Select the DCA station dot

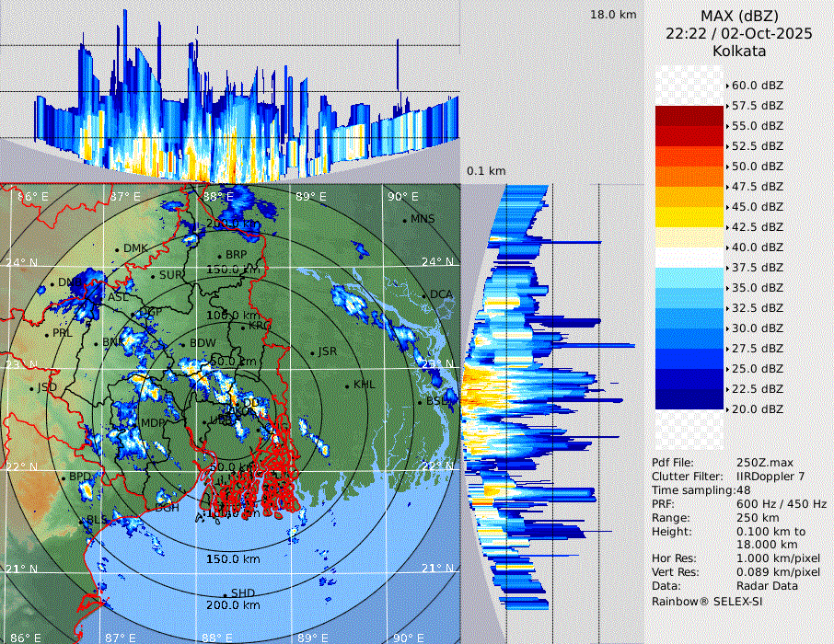pos(425,295)
